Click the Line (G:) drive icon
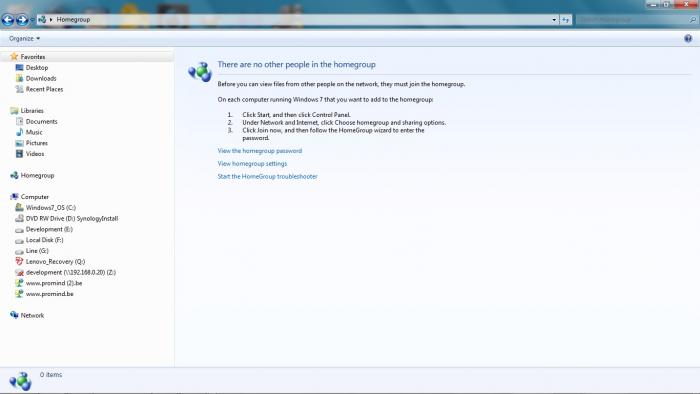The width and height of the screenshot is (700, 394). (x=19, y=251)
